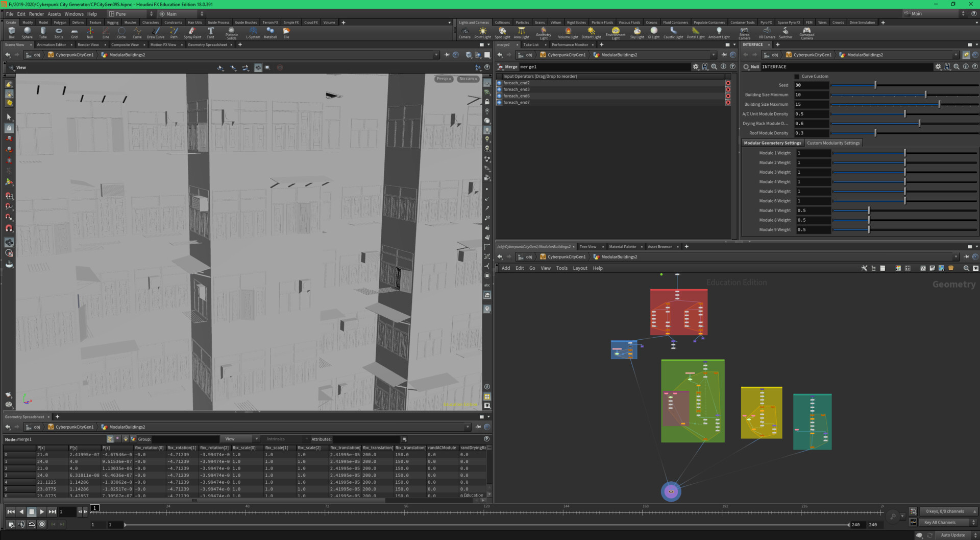This screenshot has height=540, width=980.
Task: Switch to the Custom Modularity Settings tab
Action: (833, 143)
